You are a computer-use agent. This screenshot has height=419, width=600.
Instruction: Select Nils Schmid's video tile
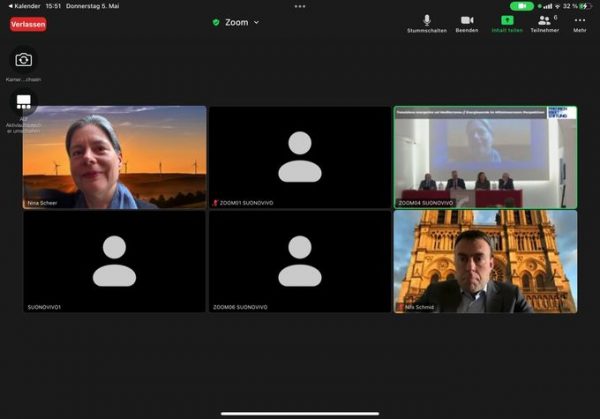486,262
